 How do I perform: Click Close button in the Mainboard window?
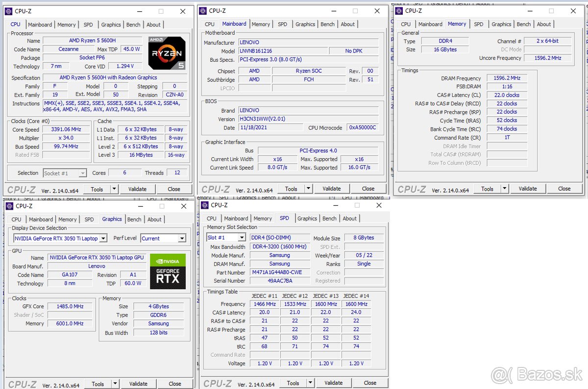(368, 188)
